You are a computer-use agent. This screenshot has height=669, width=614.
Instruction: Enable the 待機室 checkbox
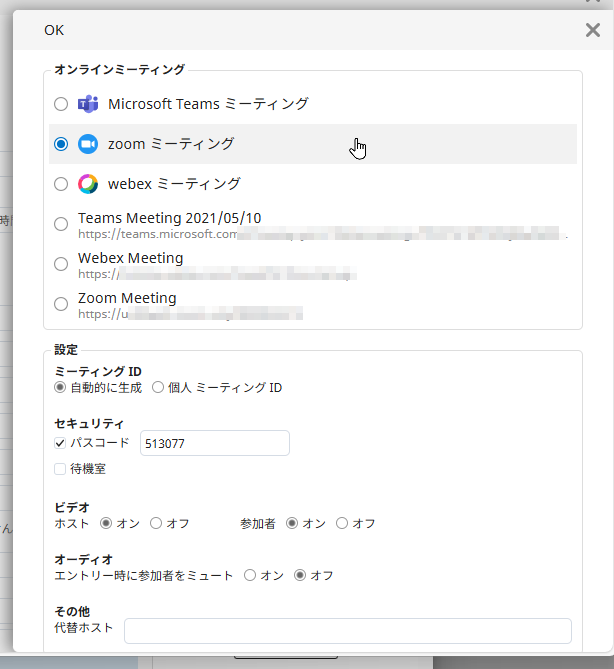tap(60, 469)
